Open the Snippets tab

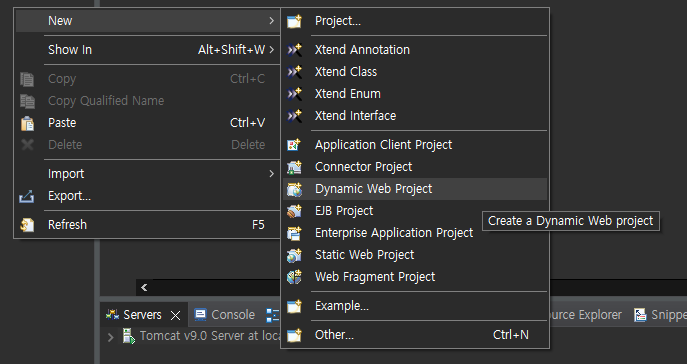pos(661,315)
